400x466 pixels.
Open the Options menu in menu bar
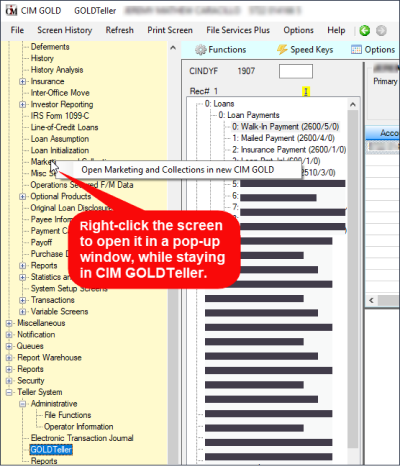point(298,30)
